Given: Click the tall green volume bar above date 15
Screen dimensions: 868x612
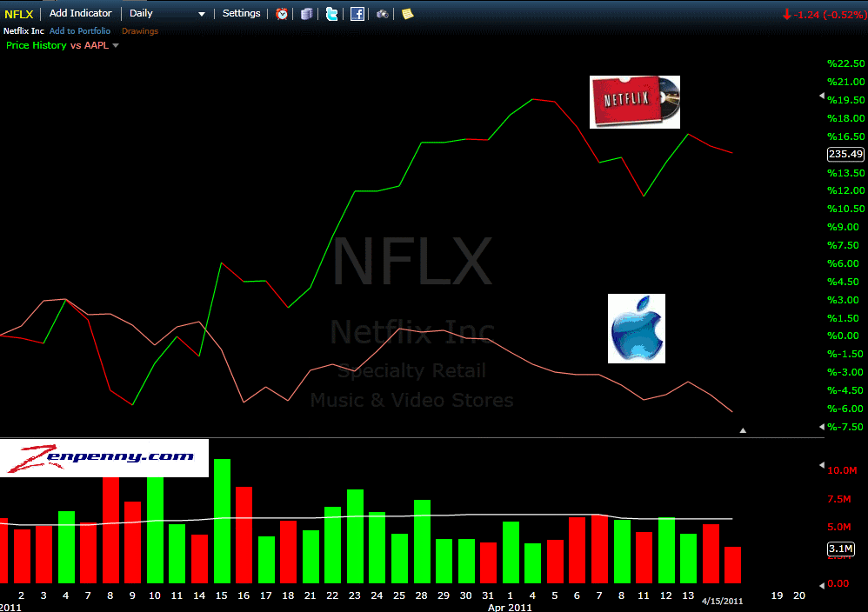Looking at the screenshot, I should (x=222, y=521).
